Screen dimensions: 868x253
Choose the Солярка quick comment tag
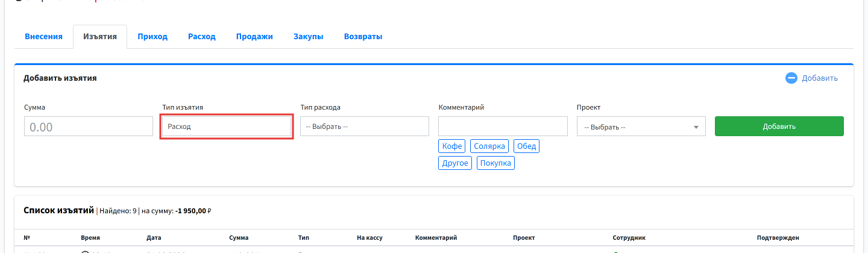[x=489, y=146]
